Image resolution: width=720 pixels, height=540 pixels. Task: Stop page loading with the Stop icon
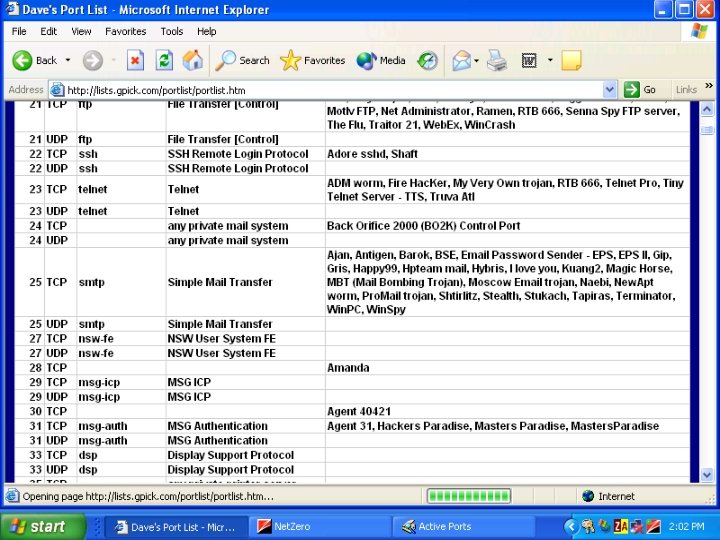click(x=135, y=61)
